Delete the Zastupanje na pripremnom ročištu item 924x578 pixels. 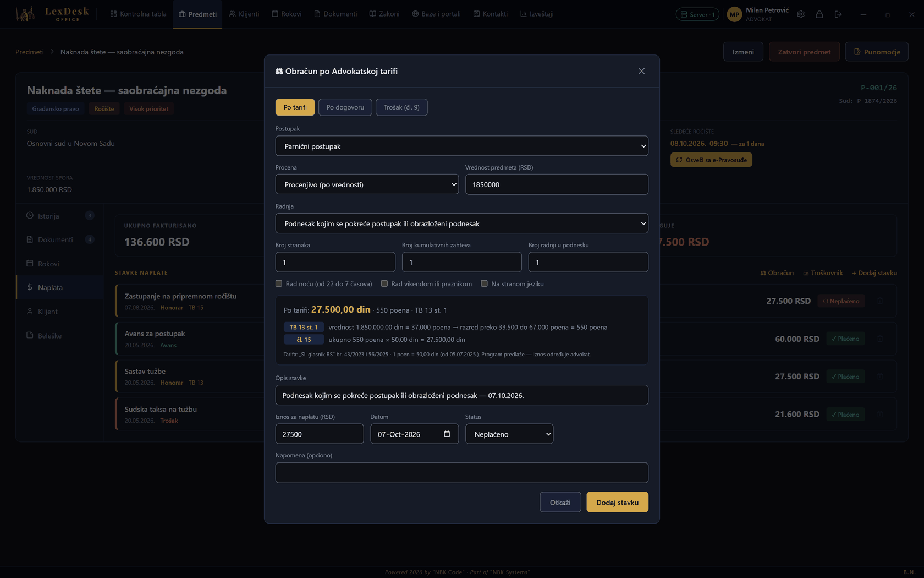coord(880,301)
